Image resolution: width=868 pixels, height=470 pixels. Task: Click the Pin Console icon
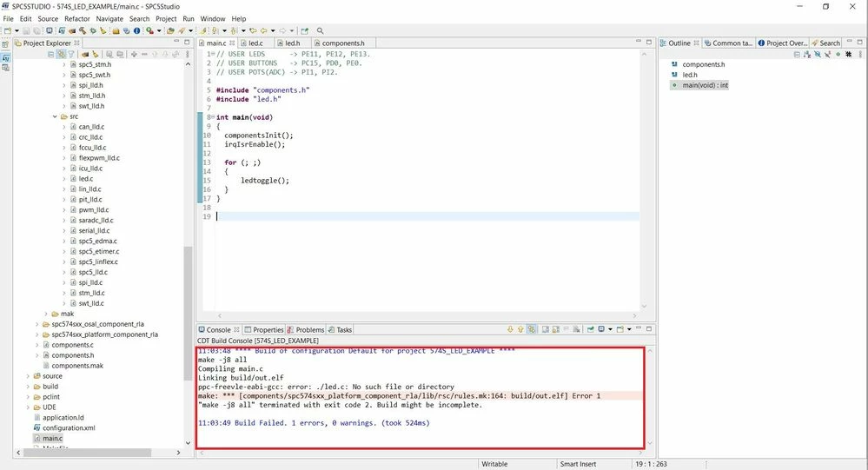(591, 329)
